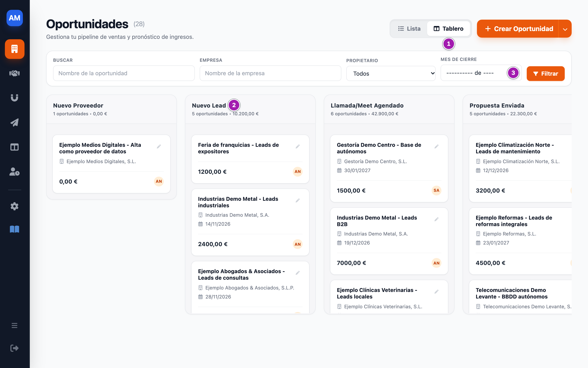This screenshot has height=368, width=588.
Task: Edit Feria de franquicias card pencil
Action: pyautogui.click(x=298, y=146)
